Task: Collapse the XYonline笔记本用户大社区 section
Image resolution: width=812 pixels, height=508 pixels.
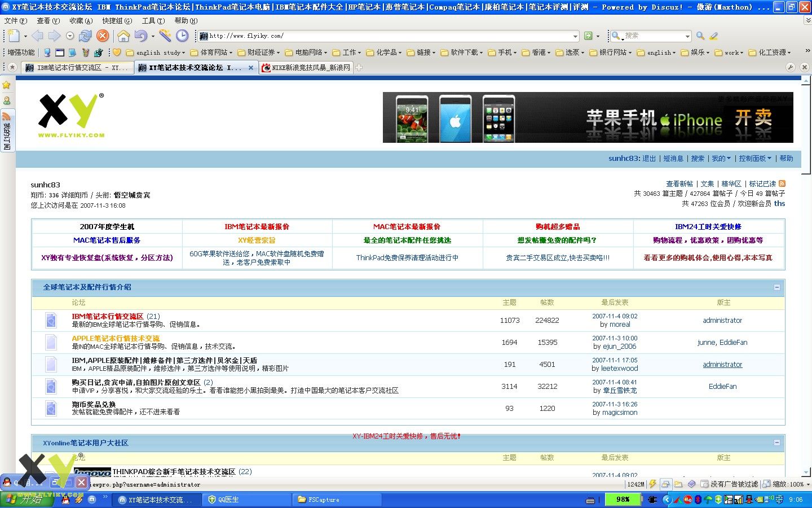Action: pyautogui.click(x=776, y=443)
